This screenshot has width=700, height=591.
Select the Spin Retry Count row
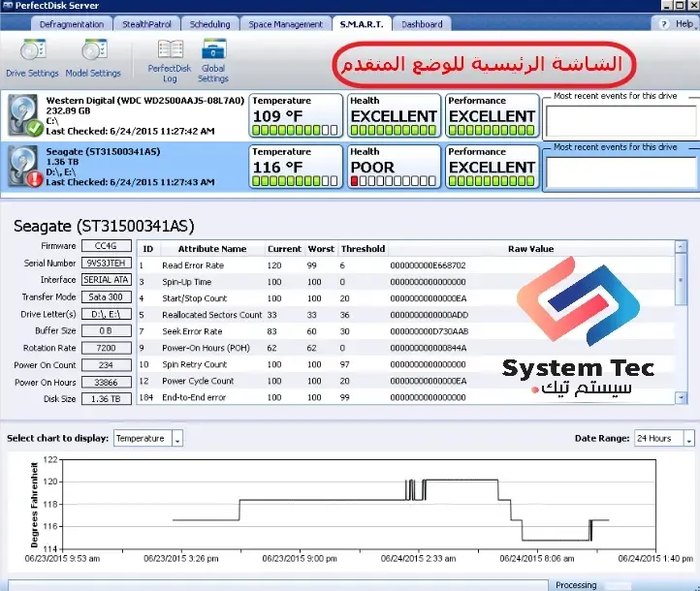pyautogui.click(x=406, y=364)
